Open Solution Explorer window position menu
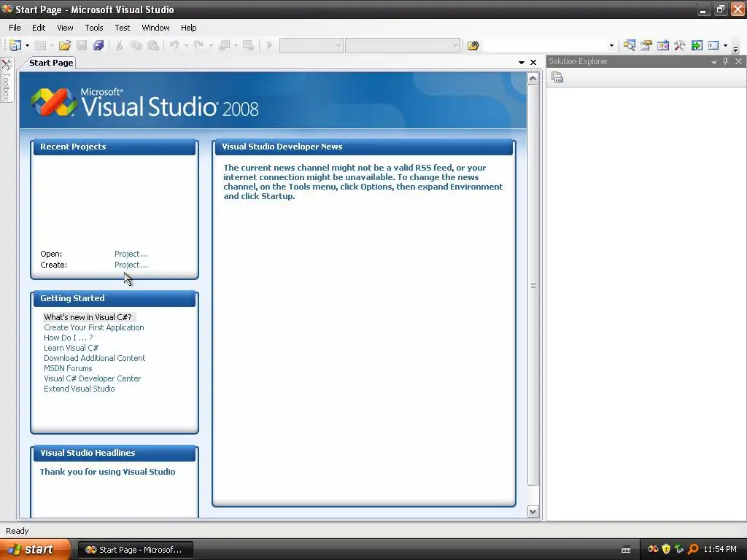 [713, 62]
